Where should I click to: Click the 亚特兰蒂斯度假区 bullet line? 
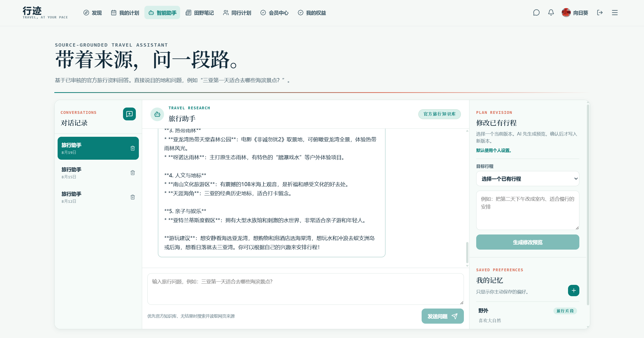click(265, 220)
